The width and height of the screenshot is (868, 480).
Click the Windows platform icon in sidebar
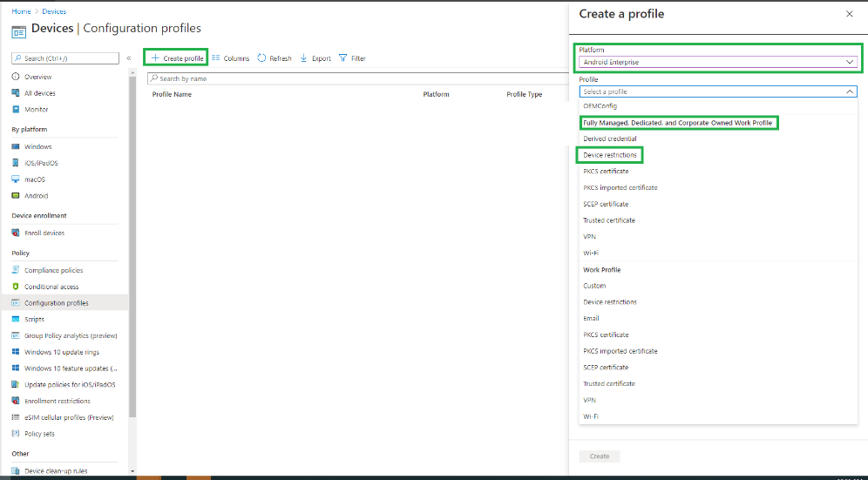click(16, 147)
